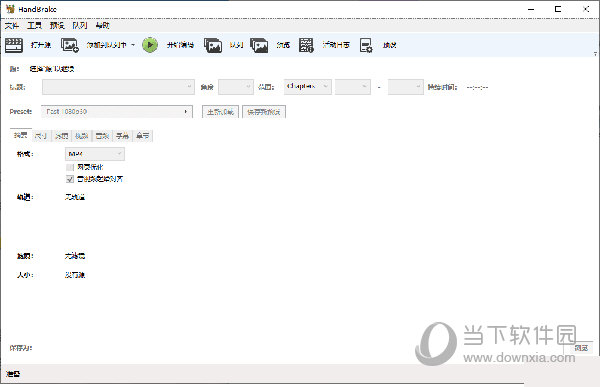Open the Queue icon in the toolbar

pos(213,45)
